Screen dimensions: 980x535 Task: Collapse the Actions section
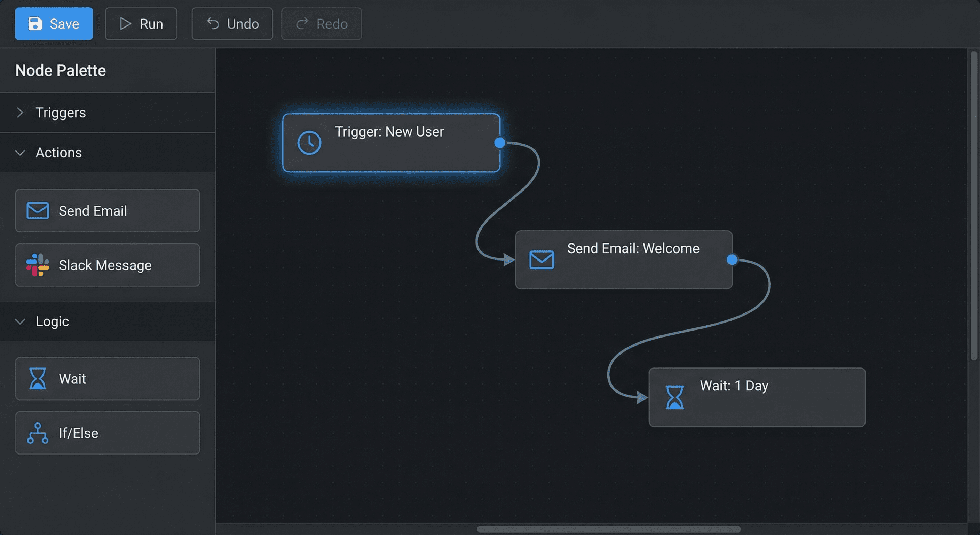58,153
